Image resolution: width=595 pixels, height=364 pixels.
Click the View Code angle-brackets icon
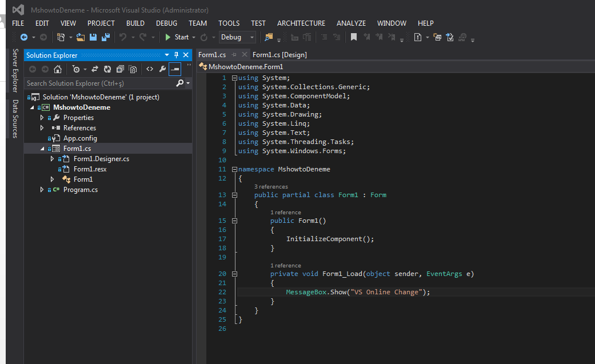(x=150, y=69)
